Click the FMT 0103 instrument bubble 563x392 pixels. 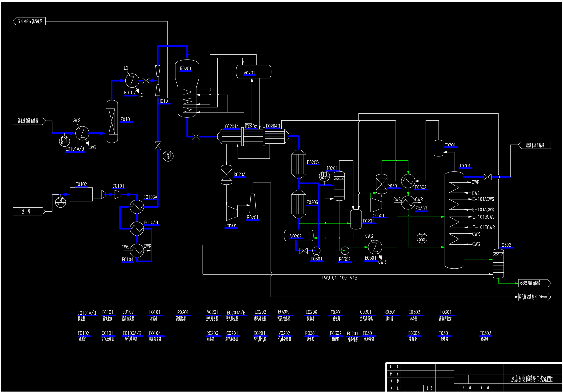coord(168,156)
